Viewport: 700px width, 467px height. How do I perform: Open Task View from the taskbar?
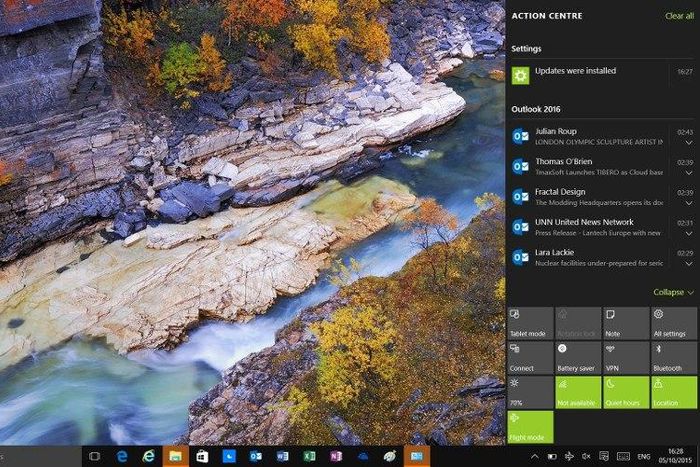(x=94, y=456)
